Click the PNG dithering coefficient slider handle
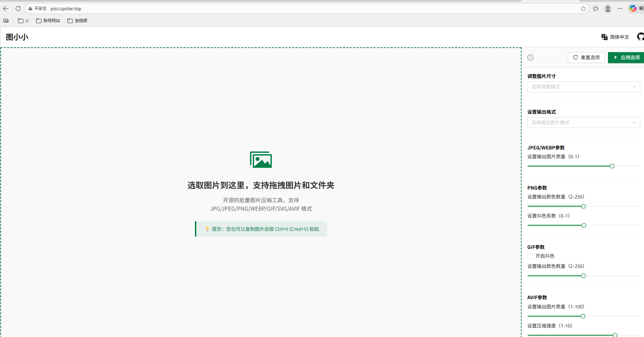 pos(583,225)
